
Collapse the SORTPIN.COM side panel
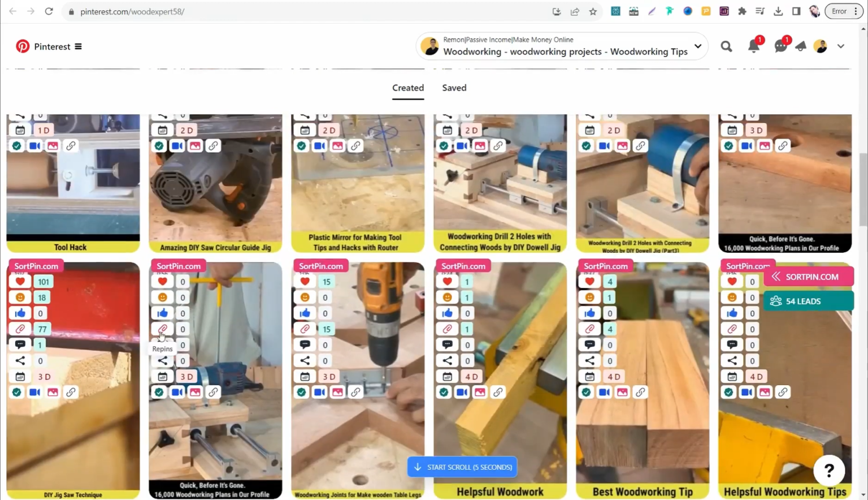[x=776, y=277]
